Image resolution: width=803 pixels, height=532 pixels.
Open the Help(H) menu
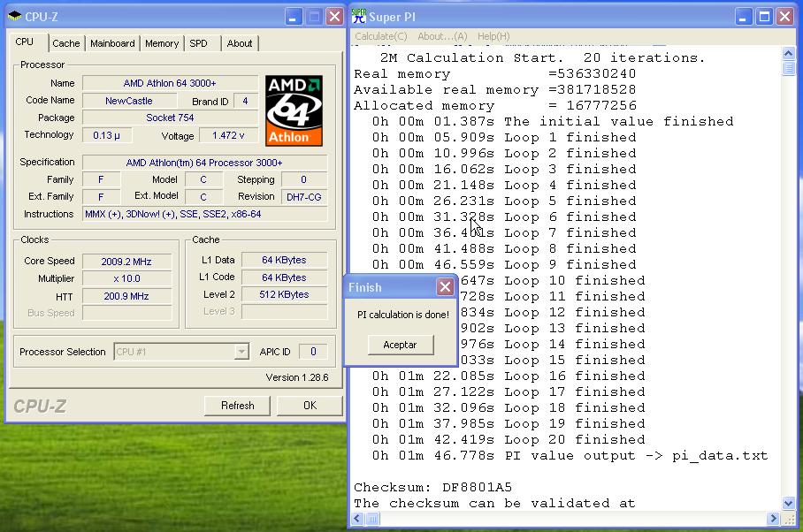[x=493, y=36]
